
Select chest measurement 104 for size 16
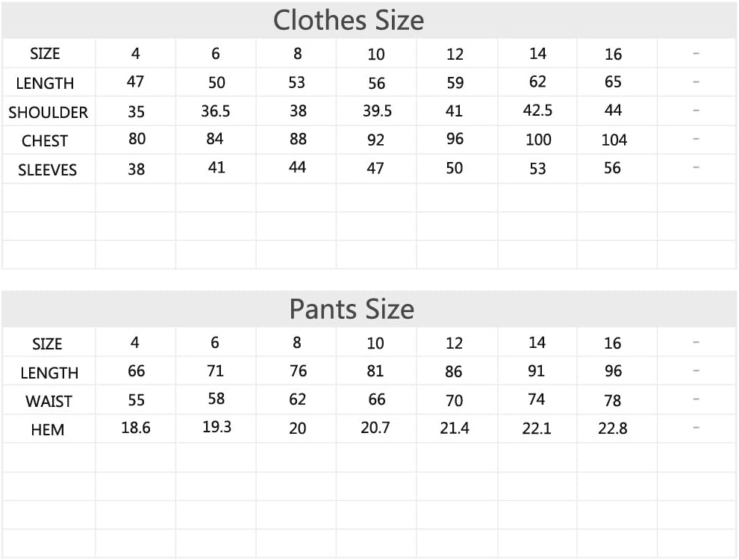(x=614, y=140)
